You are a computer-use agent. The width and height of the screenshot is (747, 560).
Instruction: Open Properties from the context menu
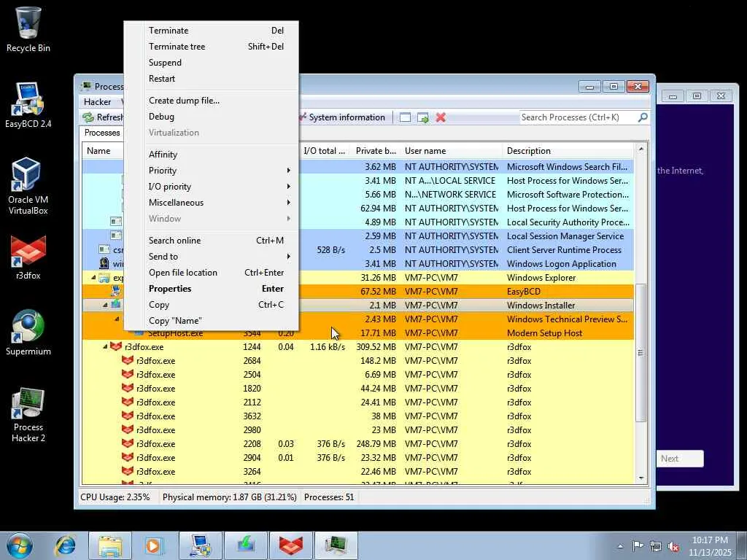[211, 289]
